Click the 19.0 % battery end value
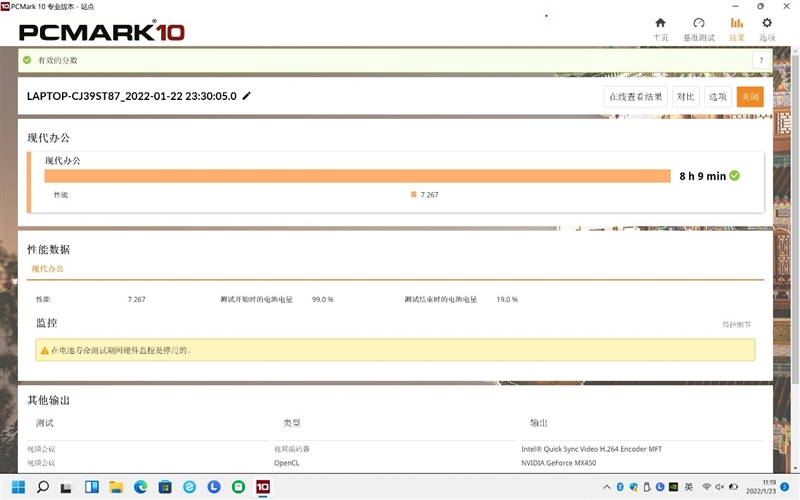800x500 pixels. [x=507, y=299]
